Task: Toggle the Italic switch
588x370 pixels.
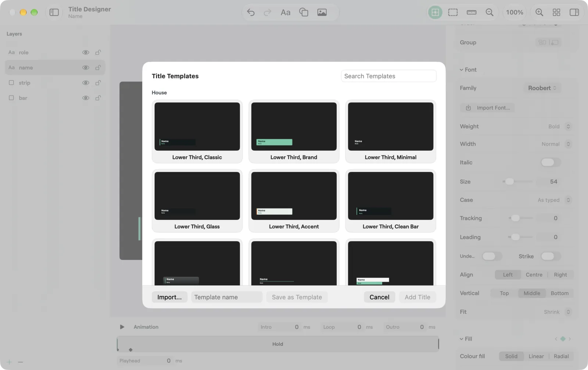Action: pyautogui.click(x=551, y=162)
